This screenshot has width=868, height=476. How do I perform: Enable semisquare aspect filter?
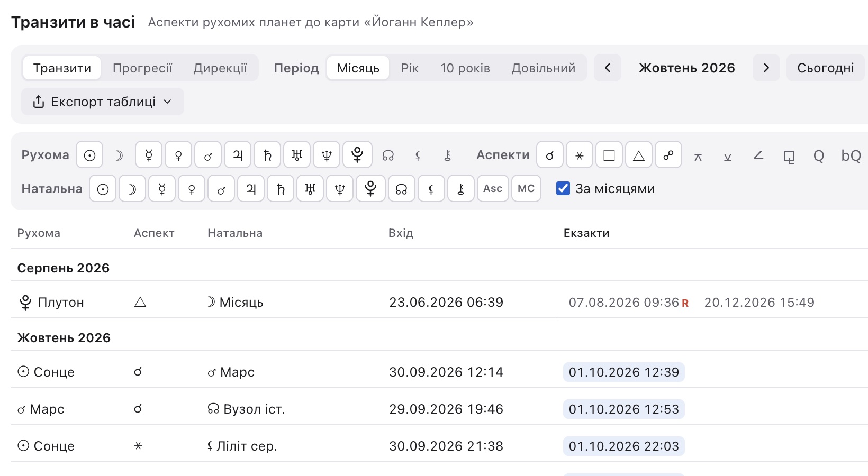[758, 155]
